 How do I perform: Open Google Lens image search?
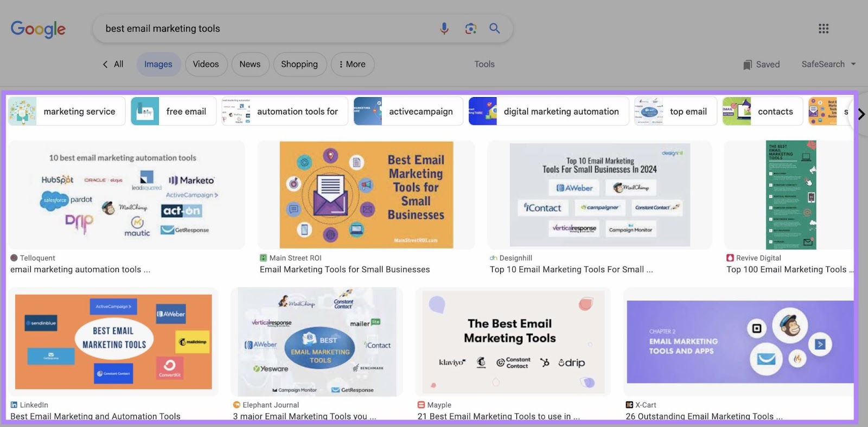click(x=470, y=28)
